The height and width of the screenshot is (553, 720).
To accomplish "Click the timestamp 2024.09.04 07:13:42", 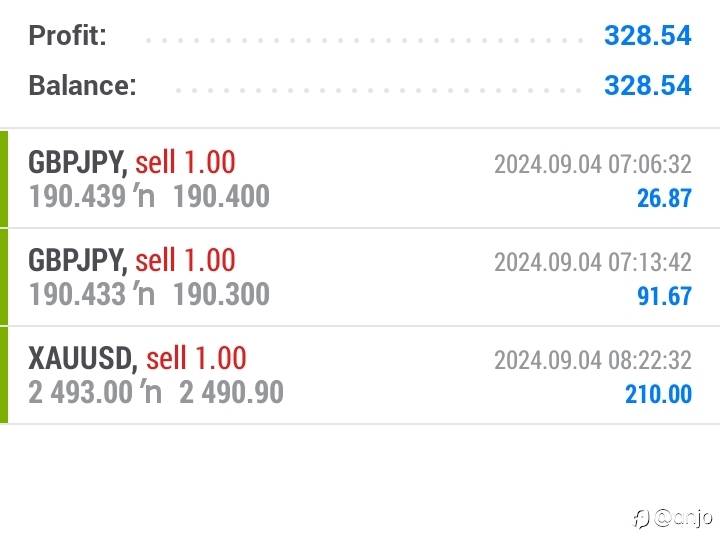I will [592, 262].
